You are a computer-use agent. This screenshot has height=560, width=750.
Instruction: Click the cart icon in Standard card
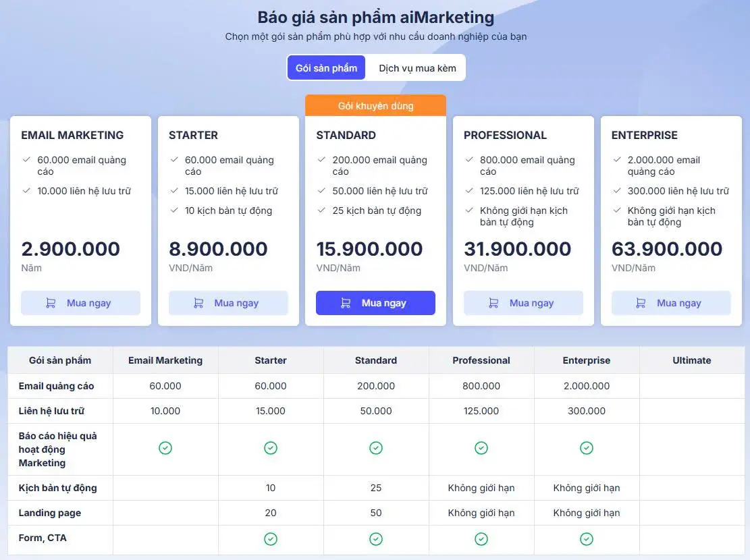click(x=346, y=303)
